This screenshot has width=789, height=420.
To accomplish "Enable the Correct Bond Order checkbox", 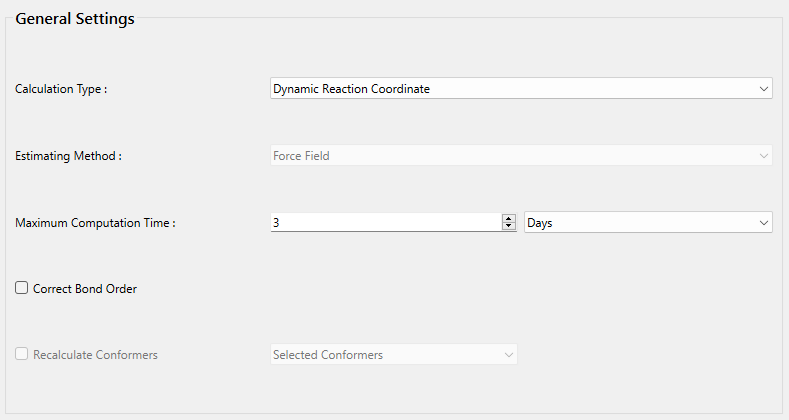I will click(x=22, y=288).
